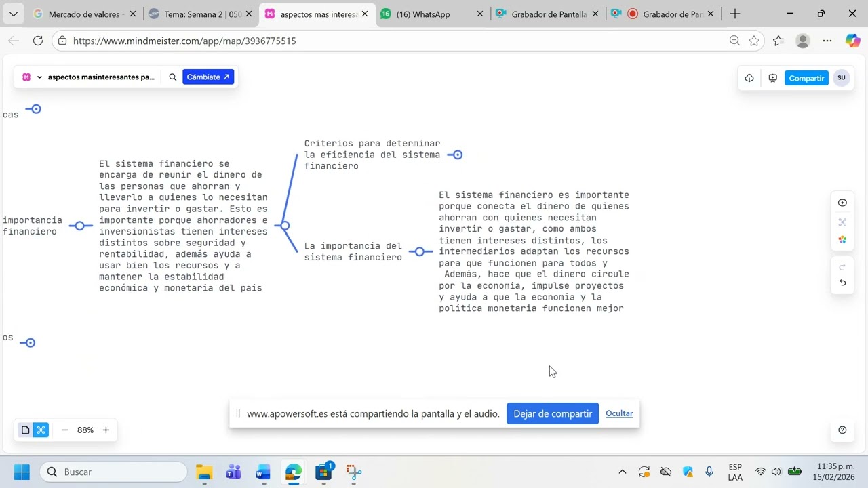This screenshot has height=488, width=868.
Task: Reload the page
Action: 38,41
